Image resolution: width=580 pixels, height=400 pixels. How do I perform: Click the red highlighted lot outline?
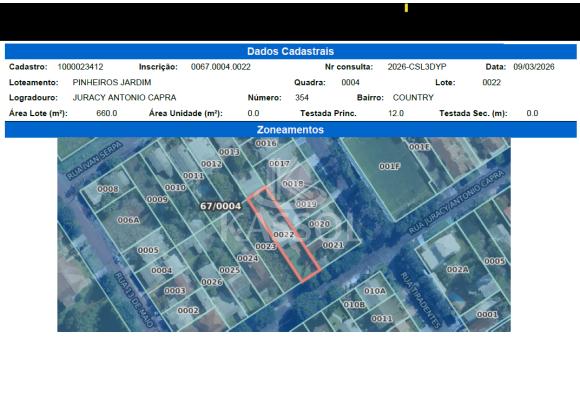point(283,235)
